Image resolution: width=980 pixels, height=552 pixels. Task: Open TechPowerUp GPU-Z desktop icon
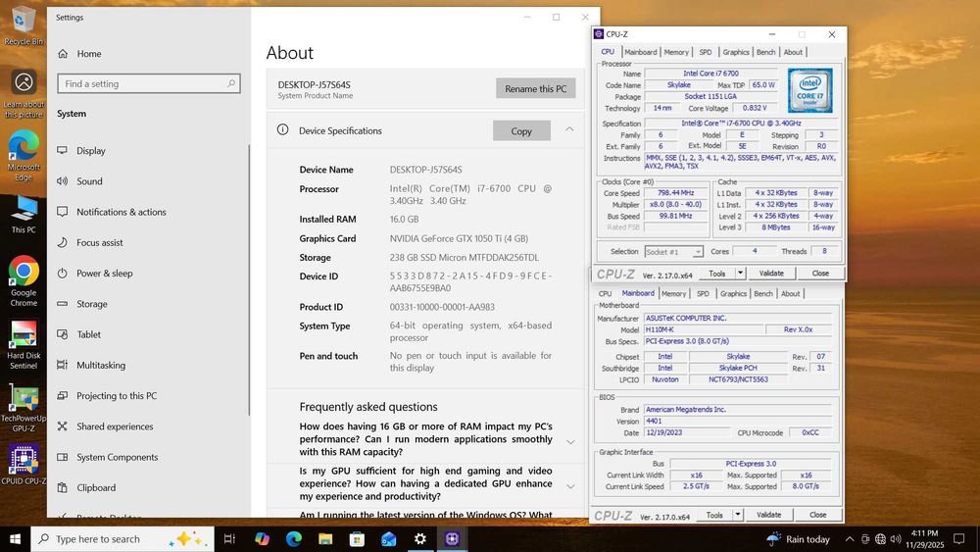(x=24, y=408)
